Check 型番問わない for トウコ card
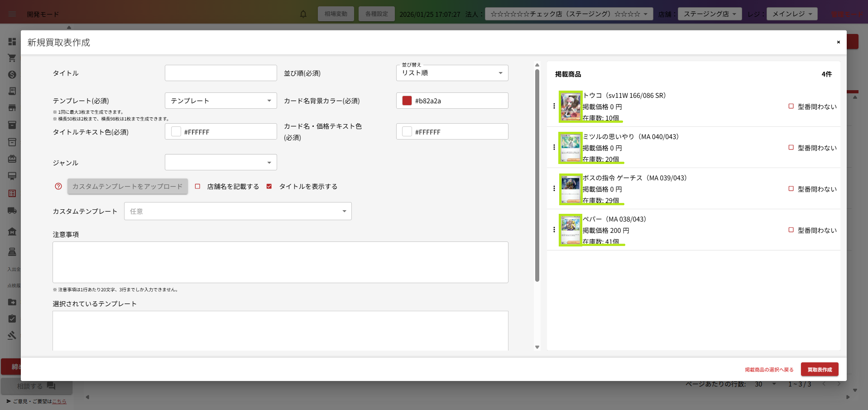Viewport: 868px width, 410px height. coord(791,106)
